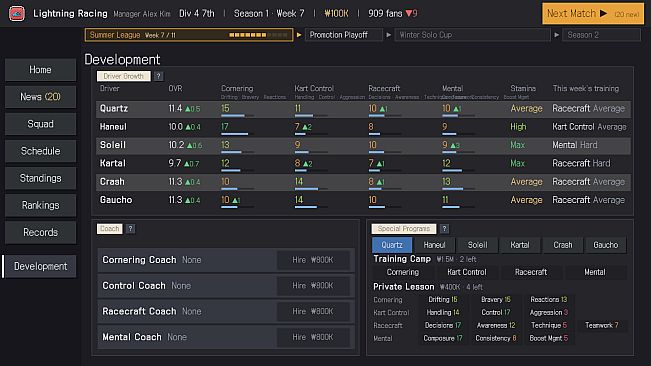Screen dimensions: 651x366
Task: Click the arrow before Winter Solo Cup
Action: [x=389, y=35]
